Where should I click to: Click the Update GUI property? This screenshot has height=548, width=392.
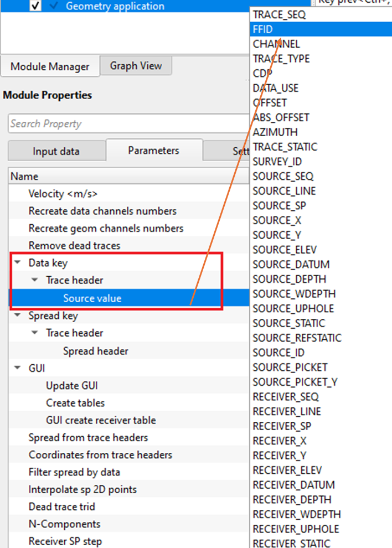tap(71, 386)
